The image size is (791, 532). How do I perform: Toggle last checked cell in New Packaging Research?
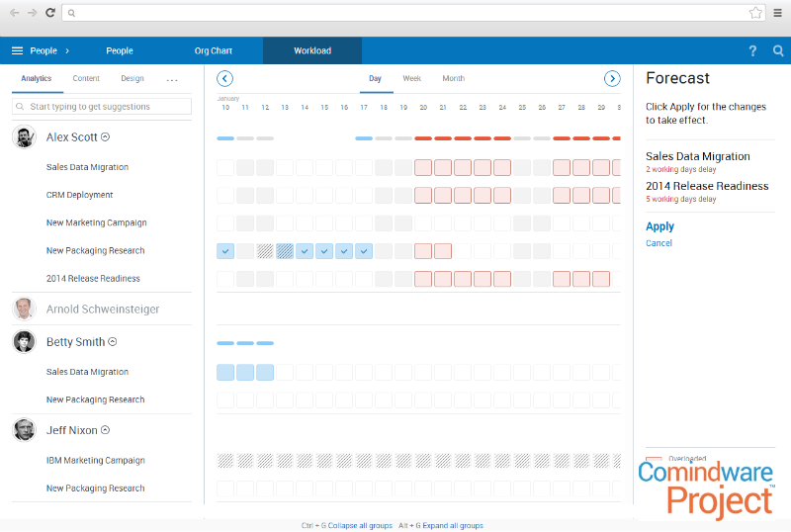click(364, 251)
